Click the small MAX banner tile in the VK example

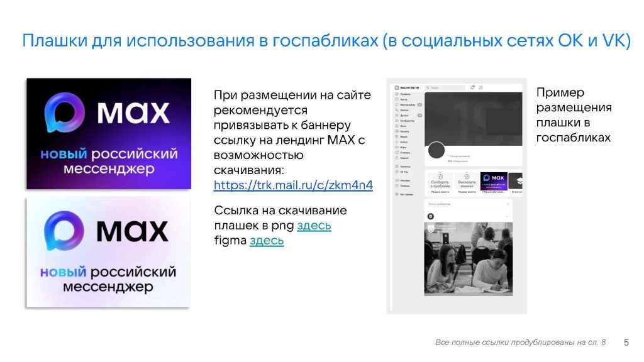[494, 181]
